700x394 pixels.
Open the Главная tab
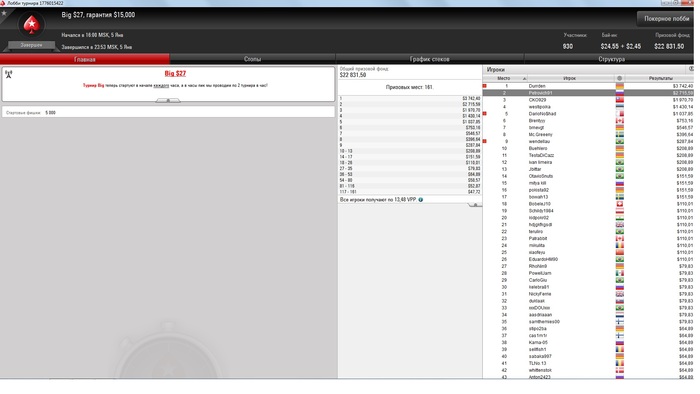coord(85,59)
